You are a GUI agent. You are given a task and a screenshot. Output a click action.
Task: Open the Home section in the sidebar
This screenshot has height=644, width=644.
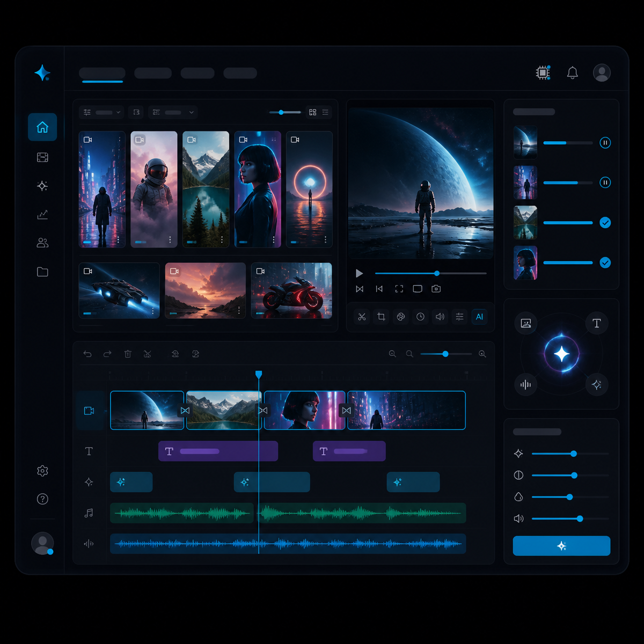pos(42,127)
